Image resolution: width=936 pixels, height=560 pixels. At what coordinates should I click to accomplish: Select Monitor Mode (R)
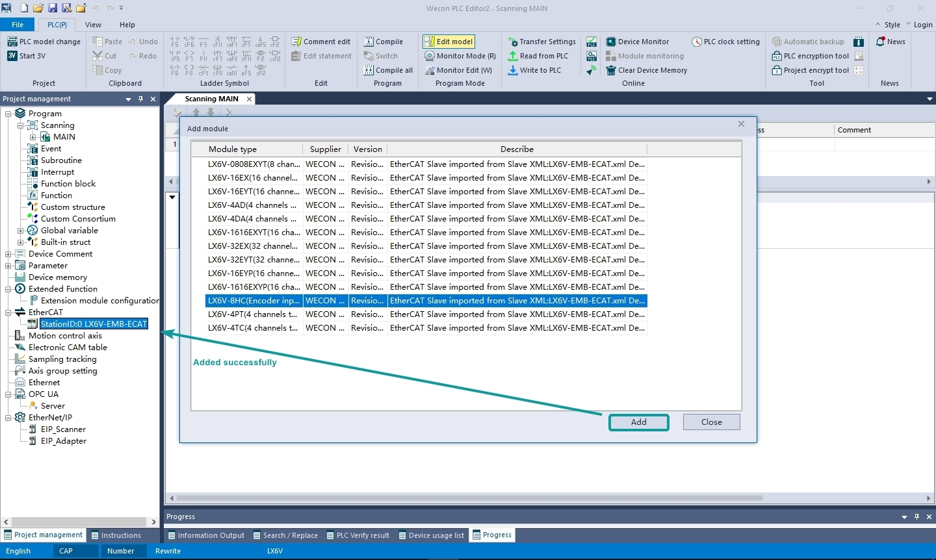460,56
